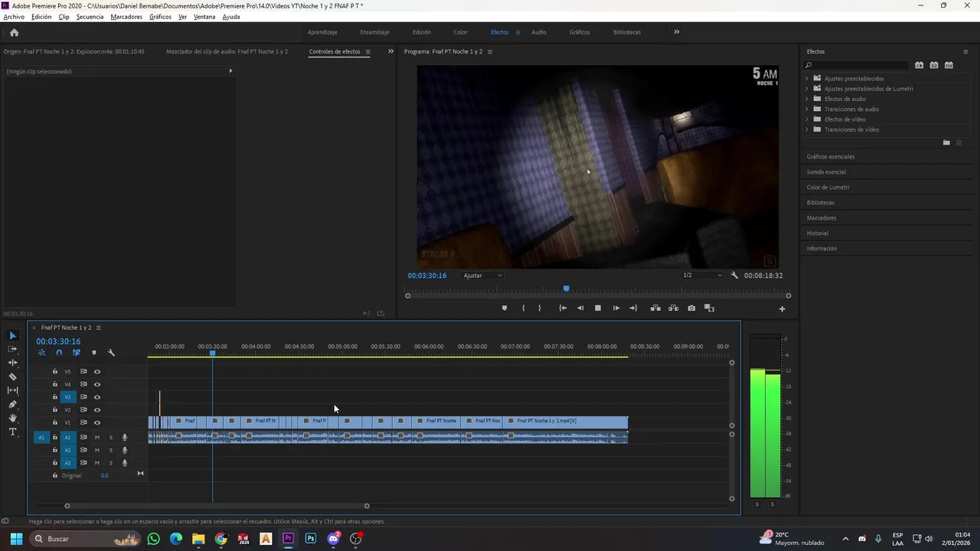Open the Sonido esencial panel

[826, 172]
